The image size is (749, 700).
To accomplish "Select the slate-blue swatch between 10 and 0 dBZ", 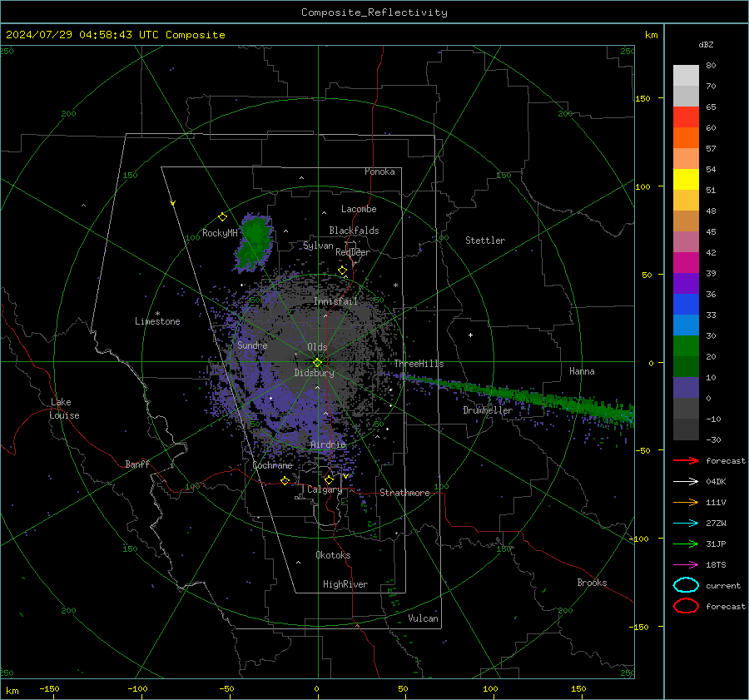I will click(686, 388).
